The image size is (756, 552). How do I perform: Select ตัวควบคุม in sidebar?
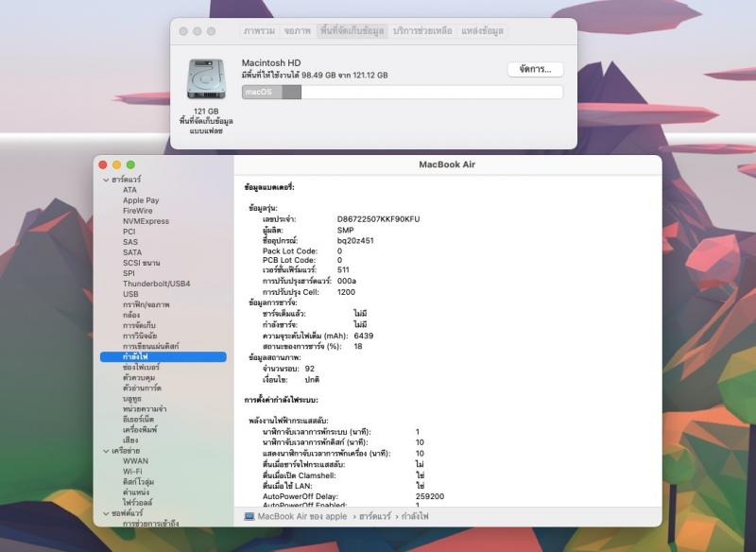139,377
